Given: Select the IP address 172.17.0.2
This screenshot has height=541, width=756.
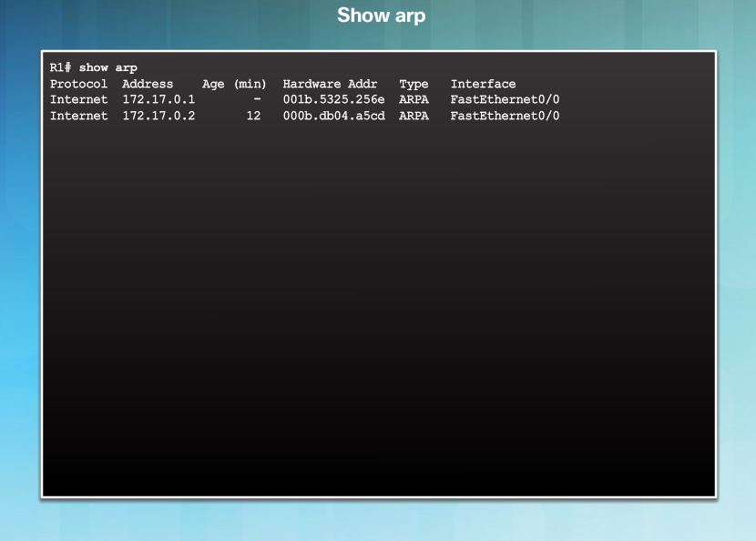Looking at the screenshot, I should point(159,116).
